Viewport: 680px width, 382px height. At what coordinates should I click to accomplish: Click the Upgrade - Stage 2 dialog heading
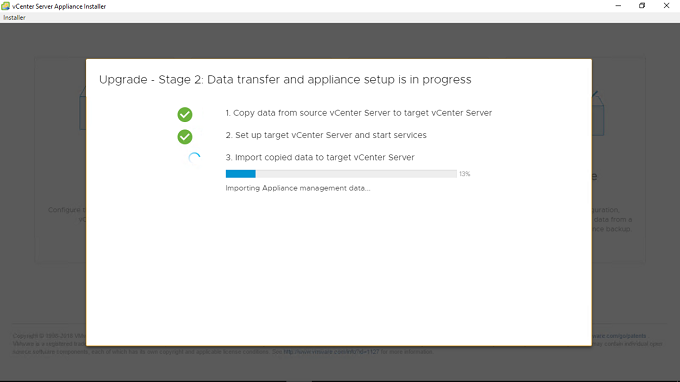tap(285, 80)
